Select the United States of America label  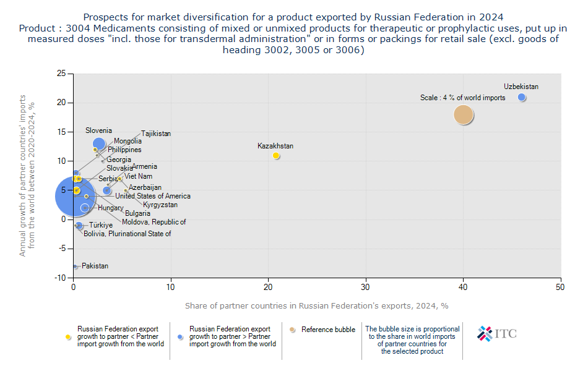(x=153, y=196)
